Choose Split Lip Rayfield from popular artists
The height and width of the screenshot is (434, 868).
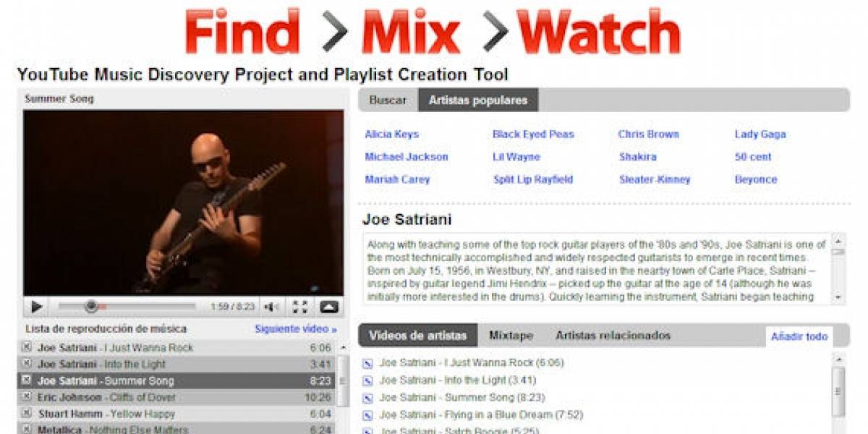point(533,179)
